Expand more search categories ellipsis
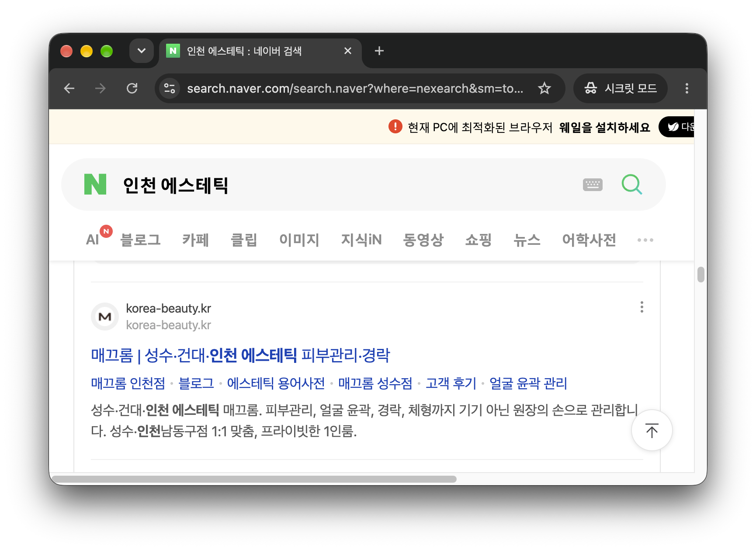 coord(645,240)
